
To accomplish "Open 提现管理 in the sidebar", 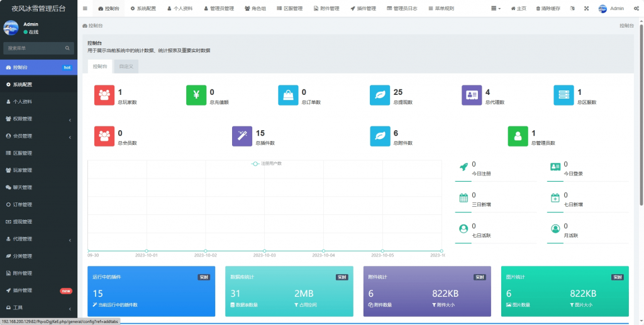I will [x=38, y=221].
